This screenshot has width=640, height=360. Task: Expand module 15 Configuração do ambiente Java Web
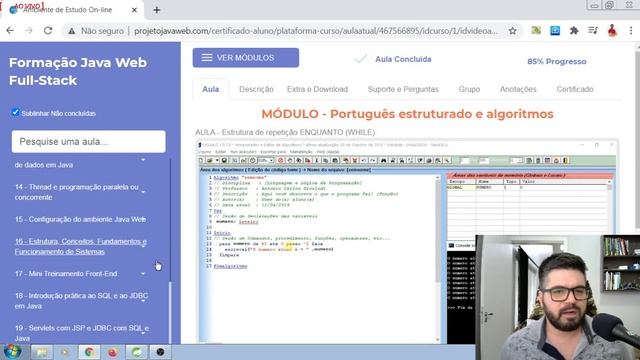(x=143, y=220)
